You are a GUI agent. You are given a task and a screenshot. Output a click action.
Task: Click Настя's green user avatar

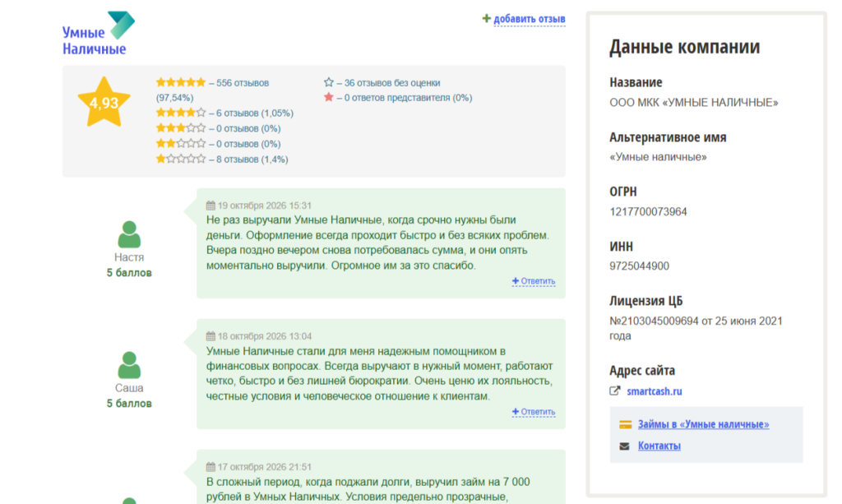pyautogui.click(x=129, y=234)
